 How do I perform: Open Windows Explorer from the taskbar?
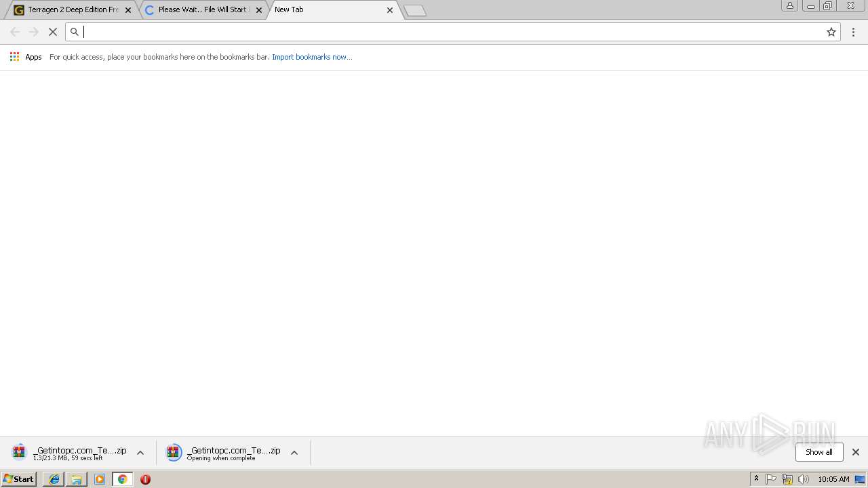click(x=77, y=479)
